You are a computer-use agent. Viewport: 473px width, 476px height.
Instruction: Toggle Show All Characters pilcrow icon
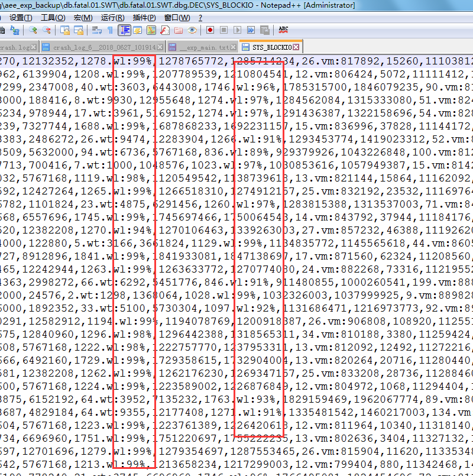pyautogui.click(x=110, y=30)
